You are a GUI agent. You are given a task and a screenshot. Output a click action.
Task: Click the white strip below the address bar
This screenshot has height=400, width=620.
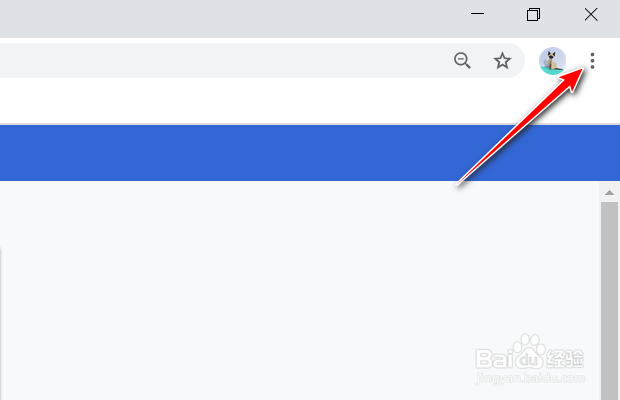click(250, 102)
